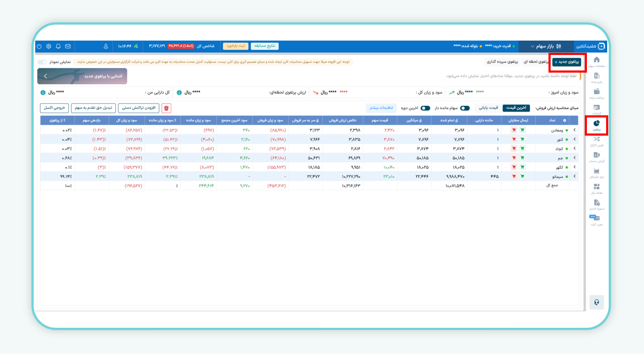This screenshot has height=354, width=644.
Task: Toggle the آخرین دوره switch
Action: pos(425,108)
